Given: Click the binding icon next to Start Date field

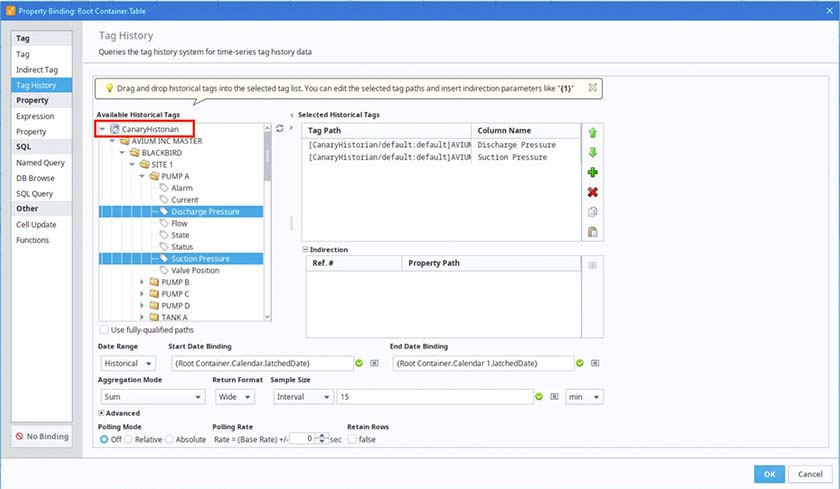Looking at the screenshot, I should (x=374, y=363).
